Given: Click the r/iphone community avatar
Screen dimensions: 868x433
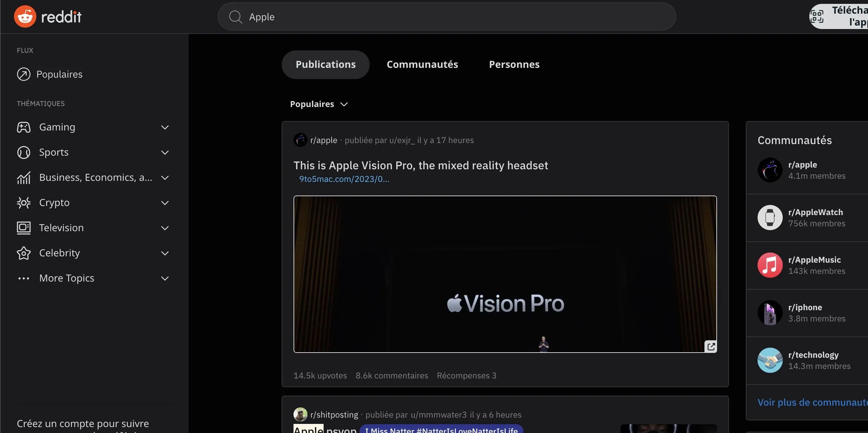Looking at the screenshot, I should point(770,313).
